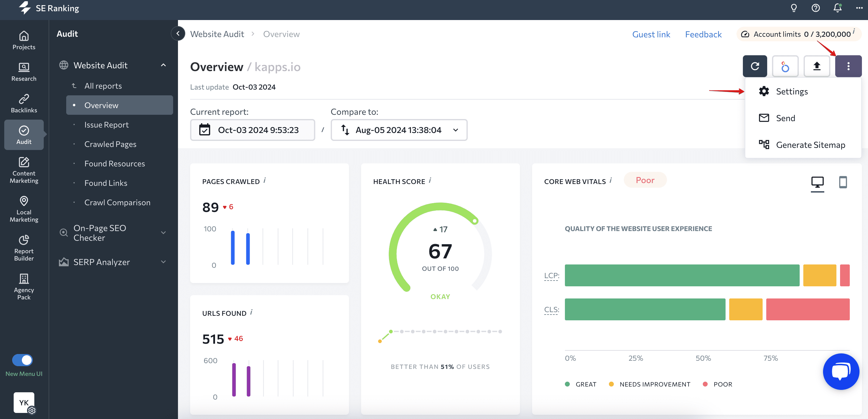Show URLs Found info tooltip icon
Viewport: 868px width, 419px height.
(x=251, y=312)
